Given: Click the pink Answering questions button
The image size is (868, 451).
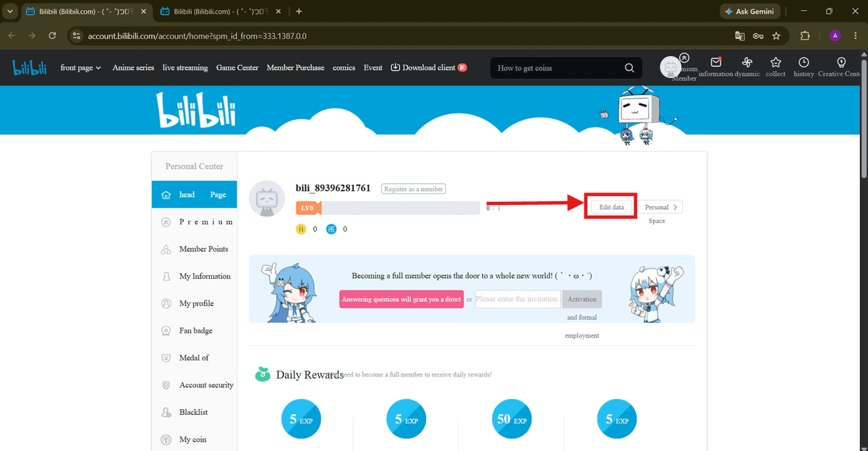Looking at the screenshot, I should [401, 299].
